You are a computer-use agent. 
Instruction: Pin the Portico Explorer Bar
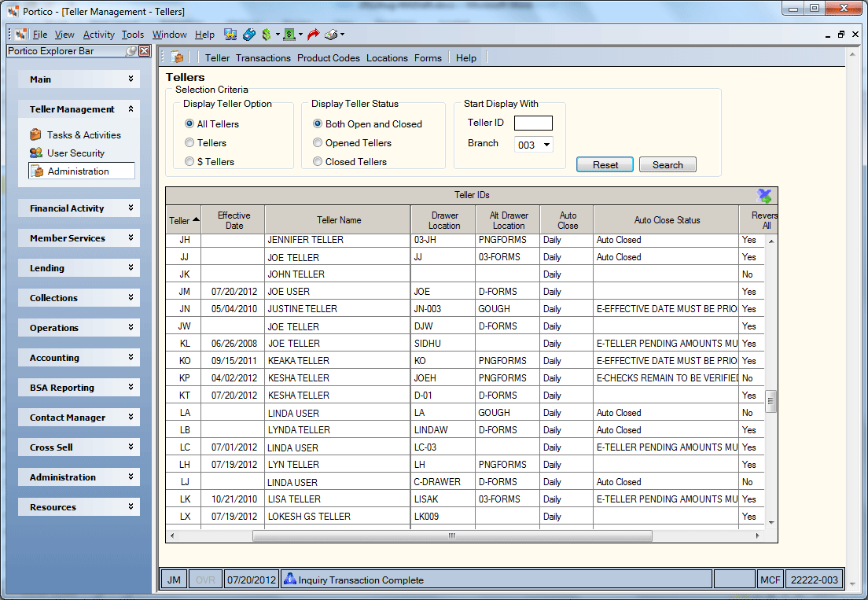click(x=131, y=51)
